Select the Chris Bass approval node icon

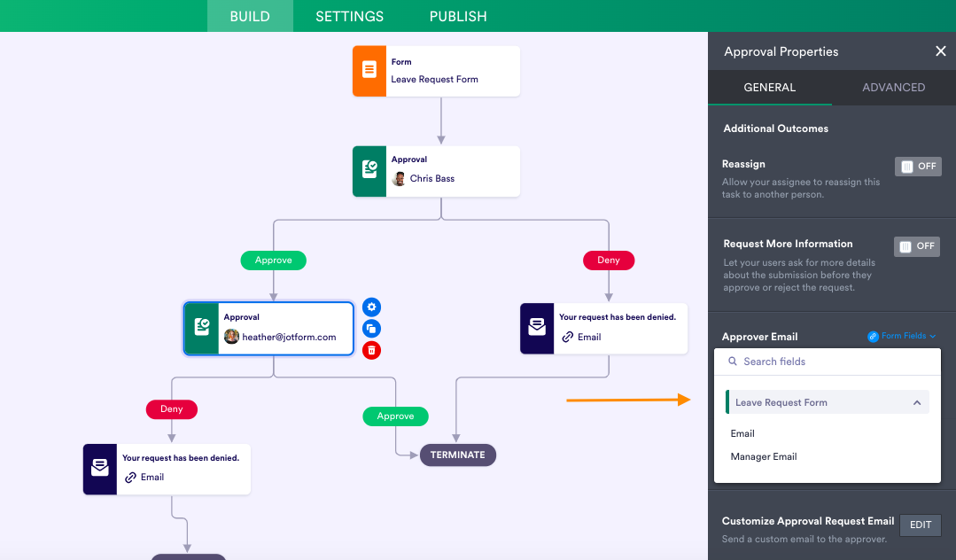pos(369,171)
